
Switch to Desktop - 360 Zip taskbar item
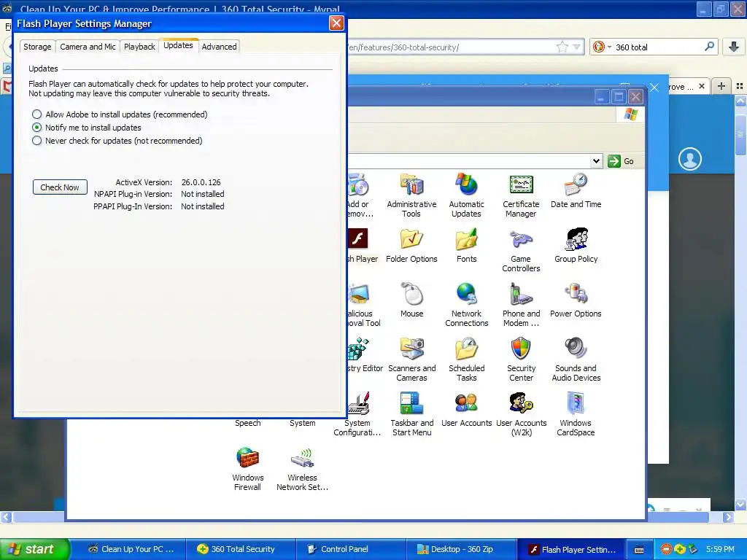(461, 549)
